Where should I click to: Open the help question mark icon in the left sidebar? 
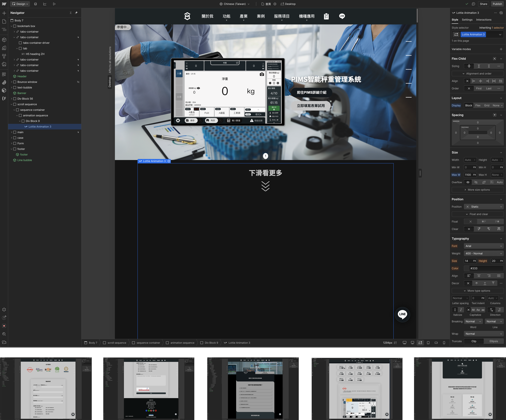(x=4, y=318)
